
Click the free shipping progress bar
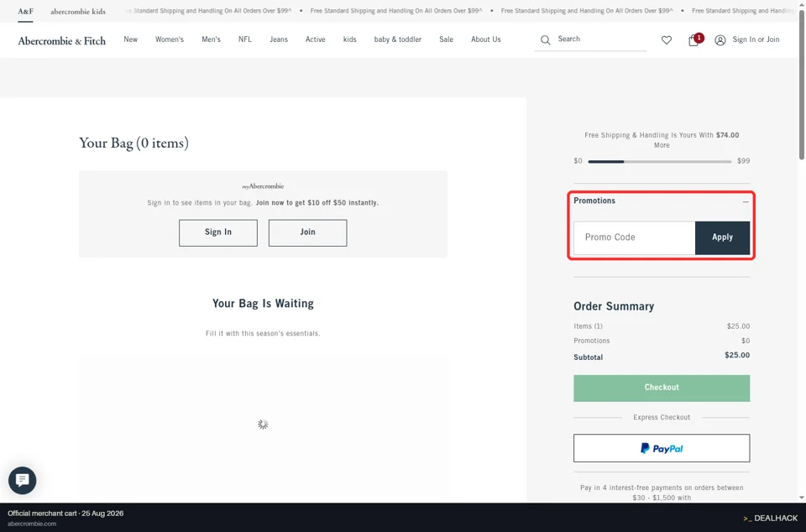point(660,161)
